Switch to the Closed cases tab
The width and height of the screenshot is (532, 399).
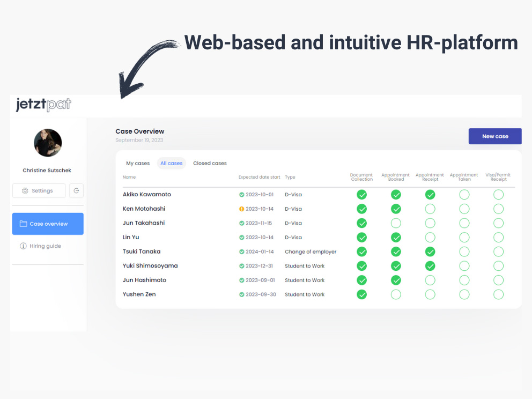(210, 163)
